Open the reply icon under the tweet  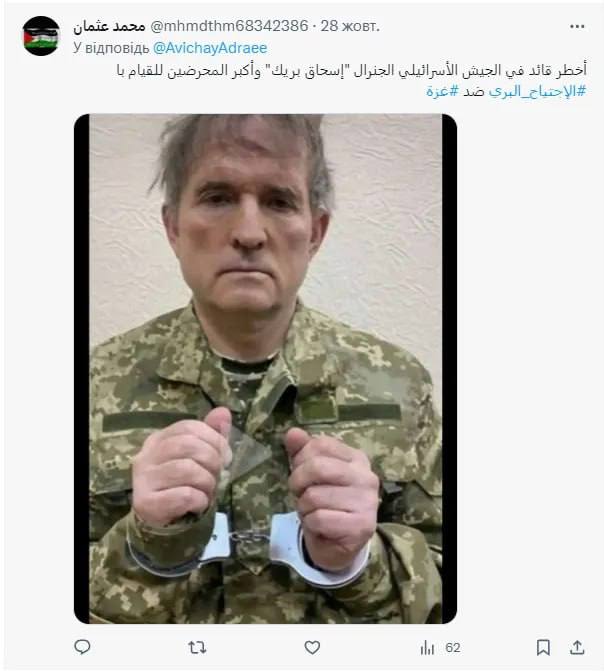tap(82, 647)
